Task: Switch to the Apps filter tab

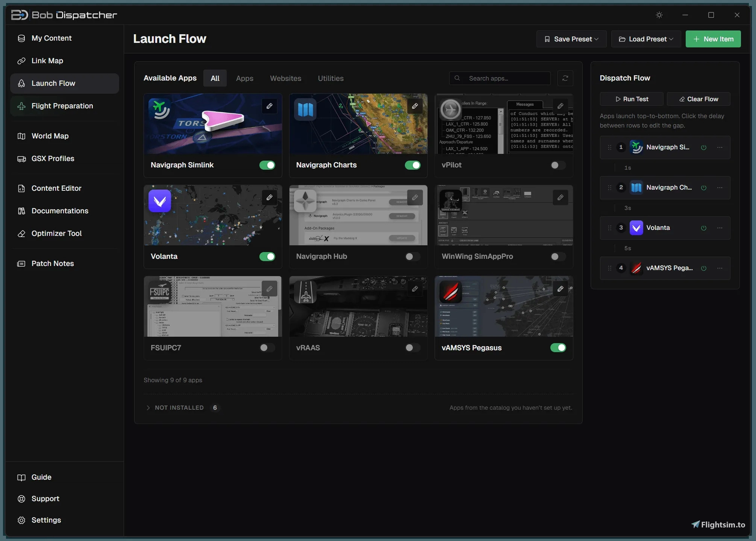Action: 245,78
